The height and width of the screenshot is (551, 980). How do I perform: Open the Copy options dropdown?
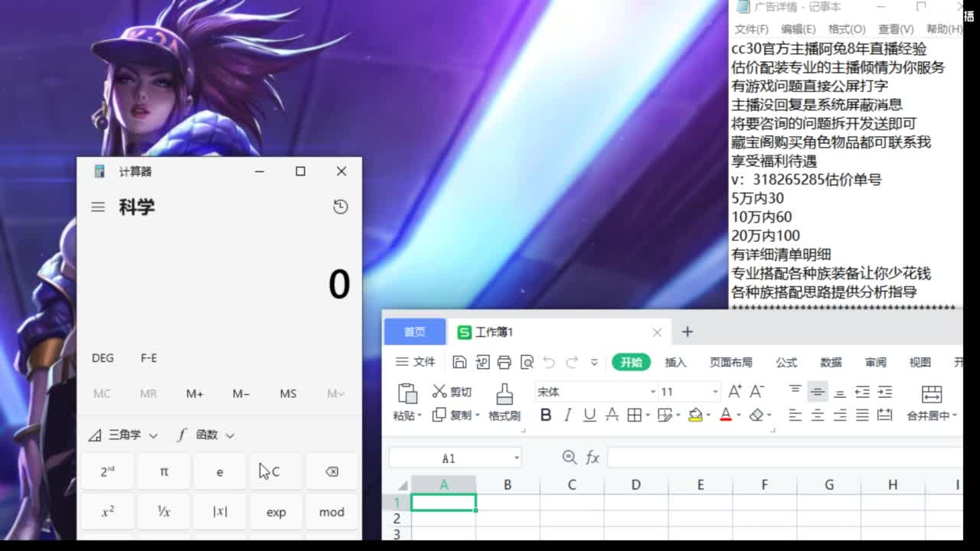478,416
